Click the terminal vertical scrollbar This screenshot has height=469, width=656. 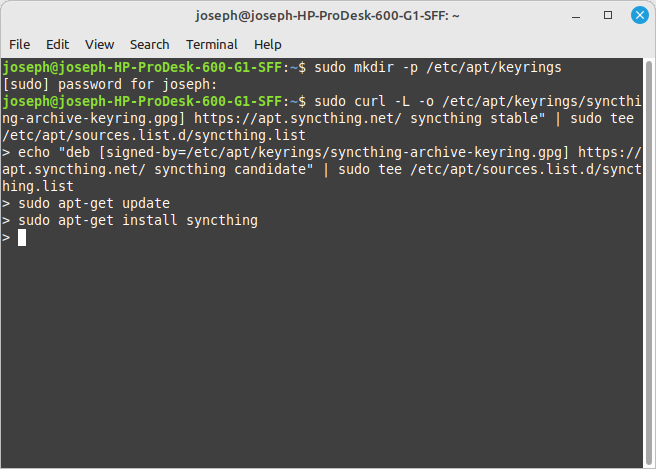coord(649,262)
